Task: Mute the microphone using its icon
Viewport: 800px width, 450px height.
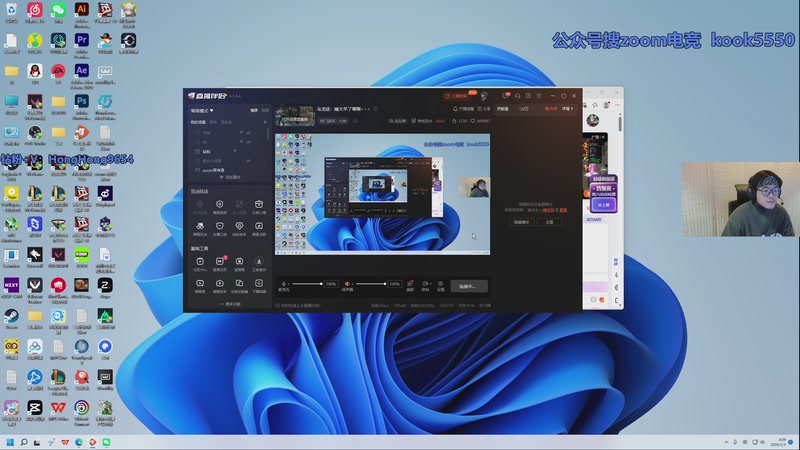Action: (x=284, y=284)
